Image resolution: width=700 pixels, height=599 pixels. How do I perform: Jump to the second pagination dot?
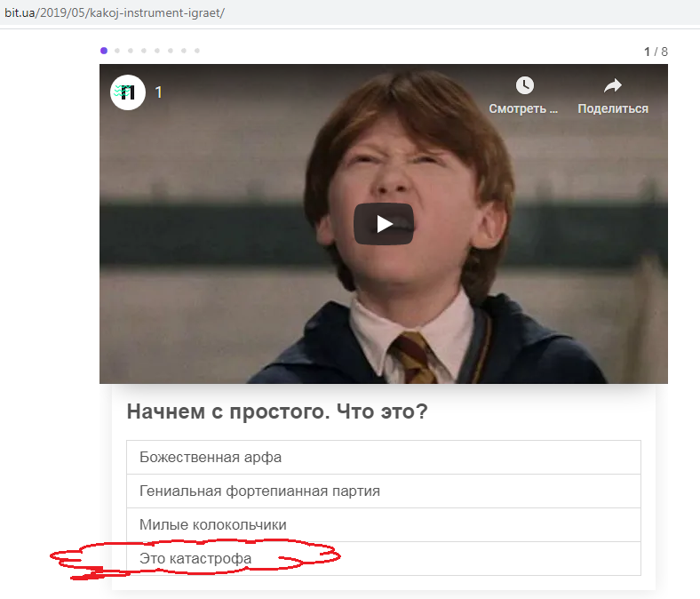pos(117,51)
